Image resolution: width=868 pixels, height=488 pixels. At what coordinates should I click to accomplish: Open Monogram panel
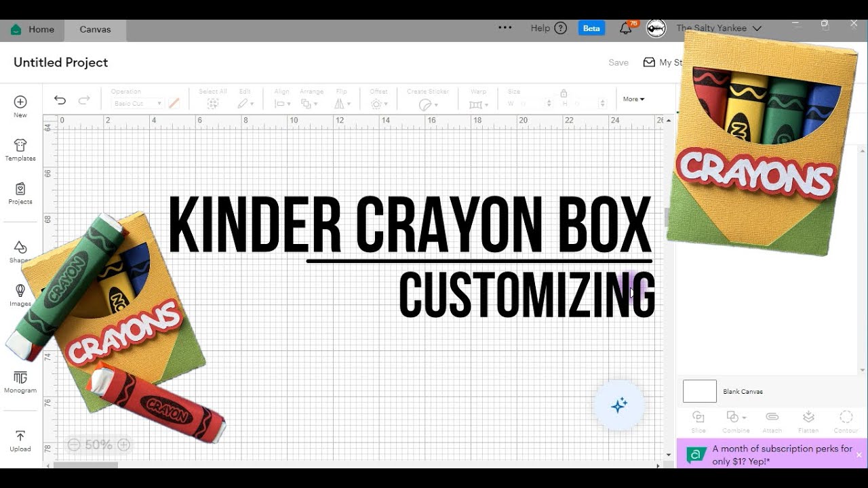tap(20, 382)
